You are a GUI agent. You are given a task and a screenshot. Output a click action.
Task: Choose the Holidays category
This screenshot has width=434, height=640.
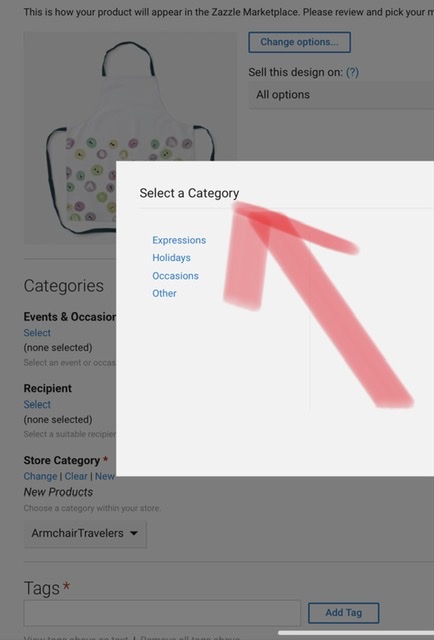tap(171, 258)
